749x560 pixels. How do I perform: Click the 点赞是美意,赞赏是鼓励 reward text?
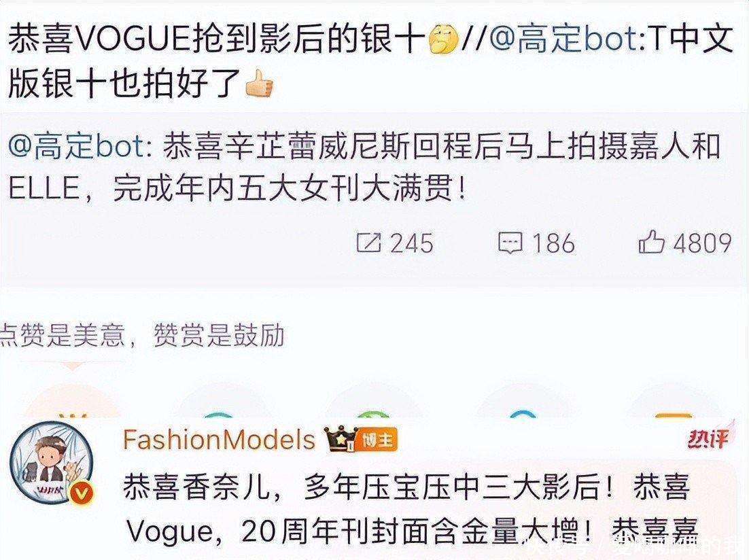(142, 335)
